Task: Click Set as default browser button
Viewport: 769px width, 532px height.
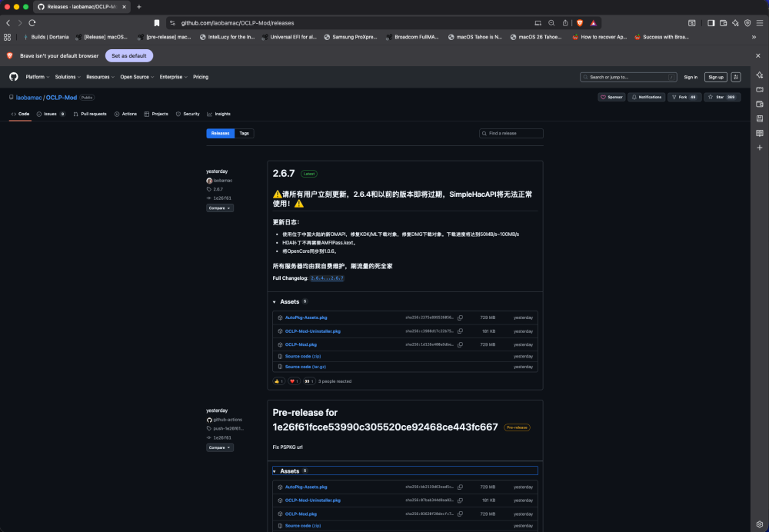Action: 129,56
